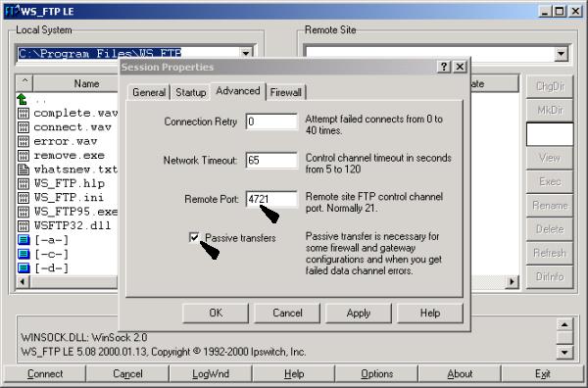Image resolution: width=588 pixels, height=388 pixels.
Task: Click the Network Timeout field
Action: [x=271, y=160]
